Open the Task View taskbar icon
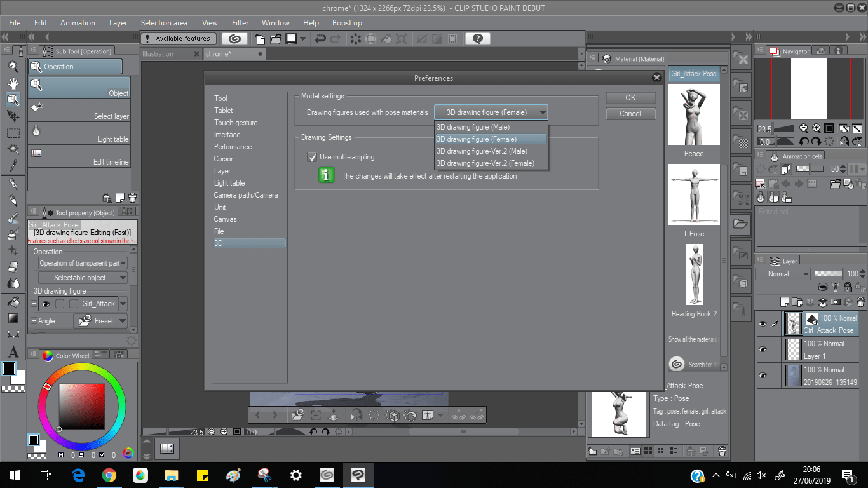Viewport: 868px width, 488px height. [x=46, y=475]
